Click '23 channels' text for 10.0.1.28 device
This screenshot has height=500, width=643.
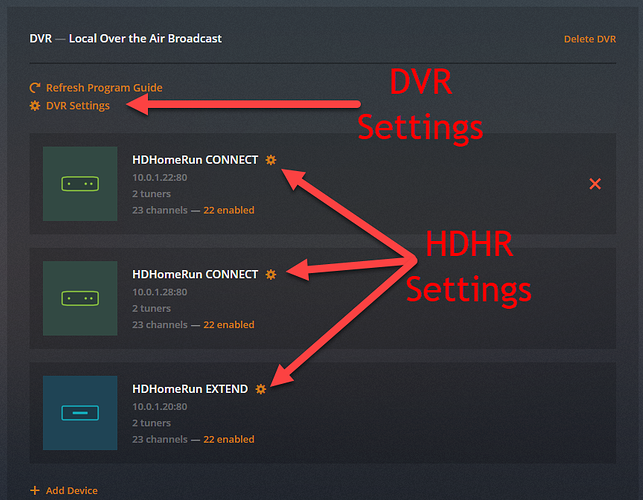tap(160, 324)
